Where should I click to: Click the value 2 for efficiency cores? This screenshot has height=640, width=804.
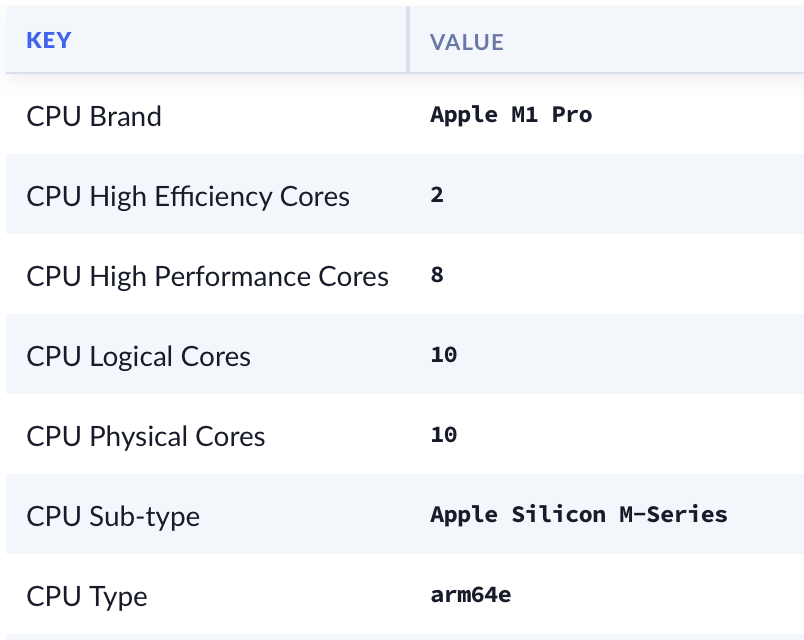tap(437, 195)
